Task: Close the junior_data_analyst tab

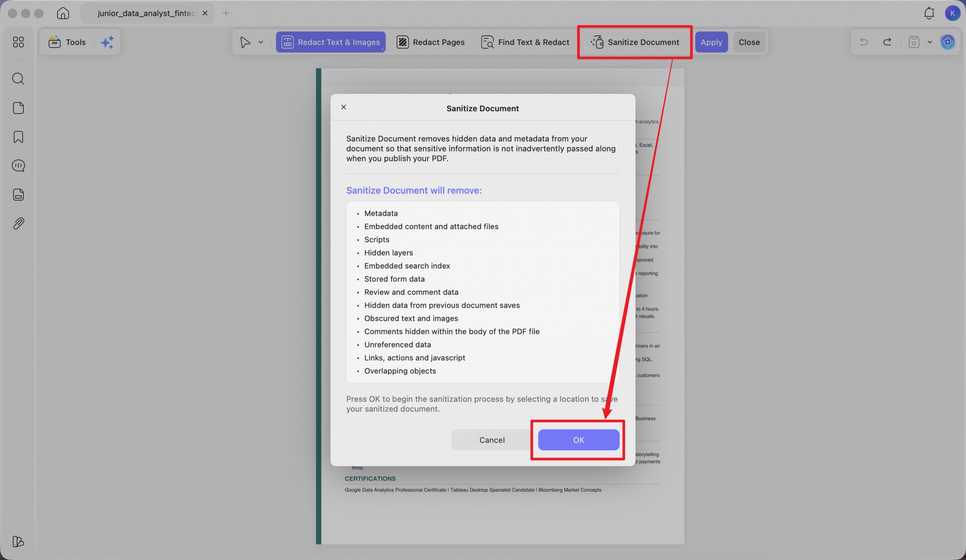Action: (x=205, y=13)
